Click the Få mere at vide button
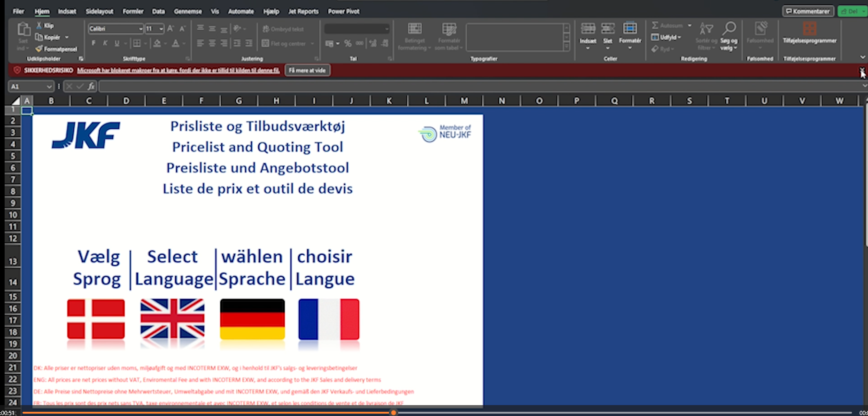The width and height of the screenshot is (868, 416). (x=307, y=71)
